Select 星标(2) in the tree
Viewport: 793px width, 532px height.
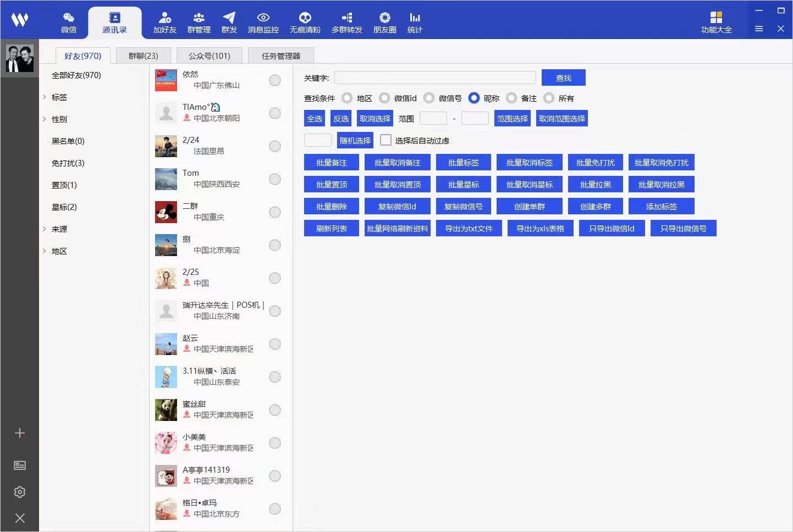pos(64,207)
